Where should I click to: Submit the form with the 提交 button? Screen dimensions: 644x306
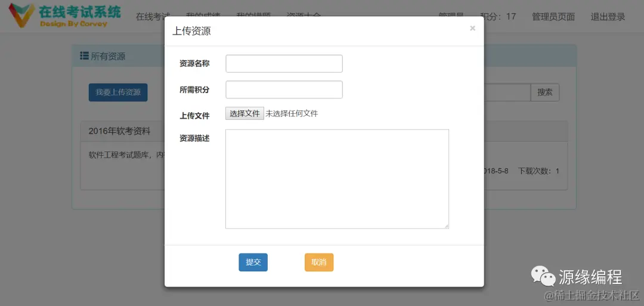click(x=253, y=262)
